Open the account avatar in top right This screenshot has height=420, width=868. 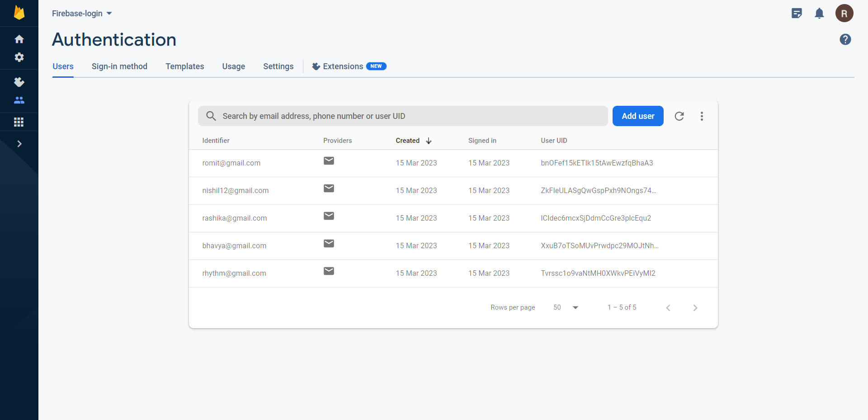844,13
